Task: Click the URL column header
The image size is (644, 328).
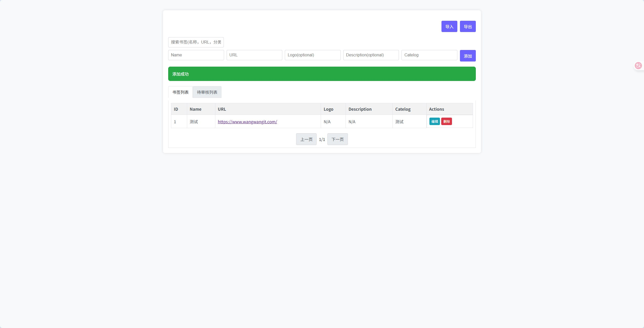Action: [222, 109]
